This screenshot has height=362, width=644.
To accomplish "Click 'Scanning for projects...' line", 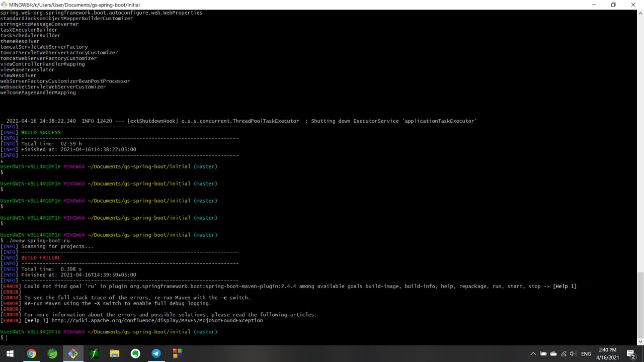I will pyautogui.click(x=47, y=246).
